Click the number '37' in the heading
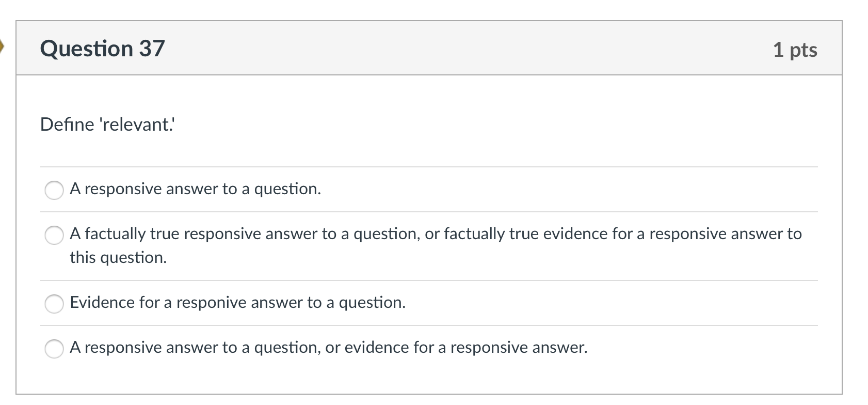Image resolution: width=868 pixels, height=405 pixels. (x=152, y=49)
